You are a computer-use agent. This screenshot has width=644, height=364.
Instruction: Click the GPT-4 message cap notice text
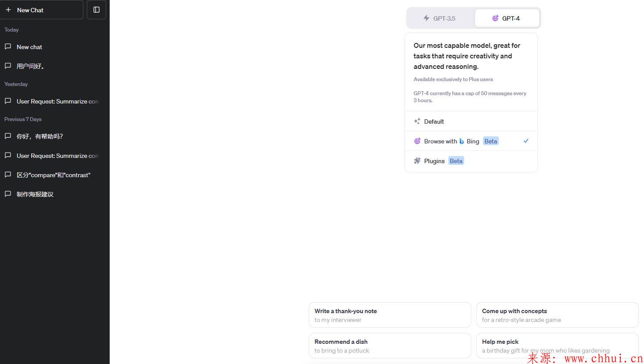coord(470,97)
